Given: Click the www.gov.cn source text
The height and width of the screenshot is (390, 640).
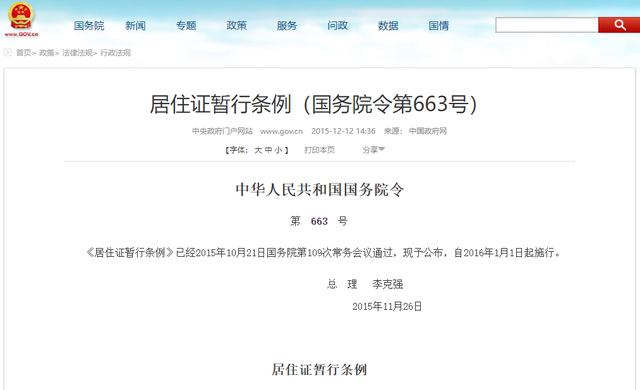Looking at the screenshot, I should (281, 131).
